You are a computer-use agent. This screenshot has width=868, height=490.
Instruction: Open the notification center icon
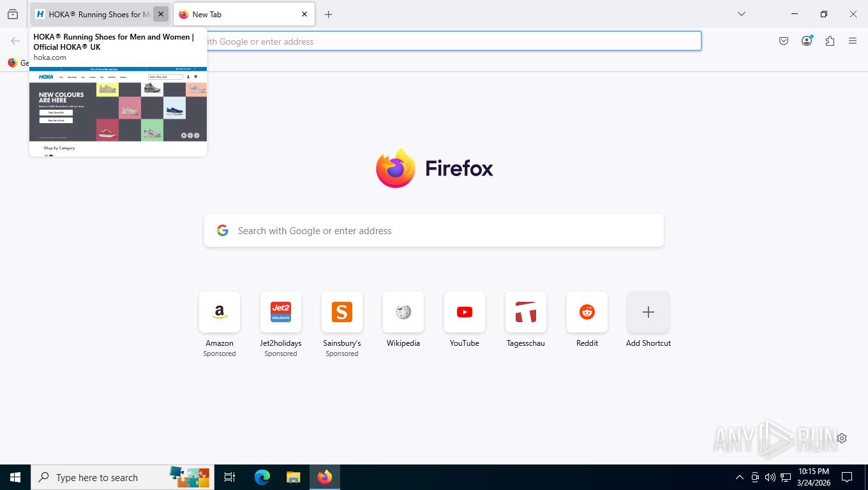[x=847, y=477]
